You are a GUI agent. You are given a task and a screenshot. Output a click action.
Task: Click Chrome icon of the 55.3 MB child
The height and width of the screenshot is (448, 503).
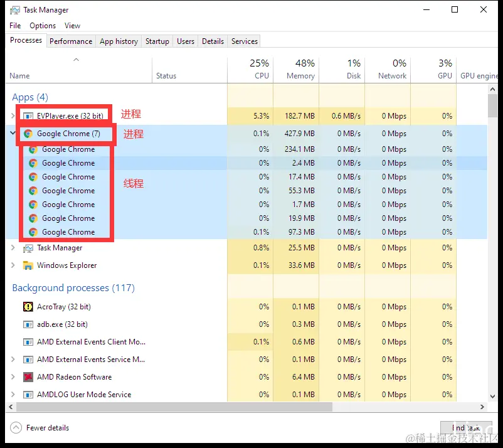(x=33, y=191)
